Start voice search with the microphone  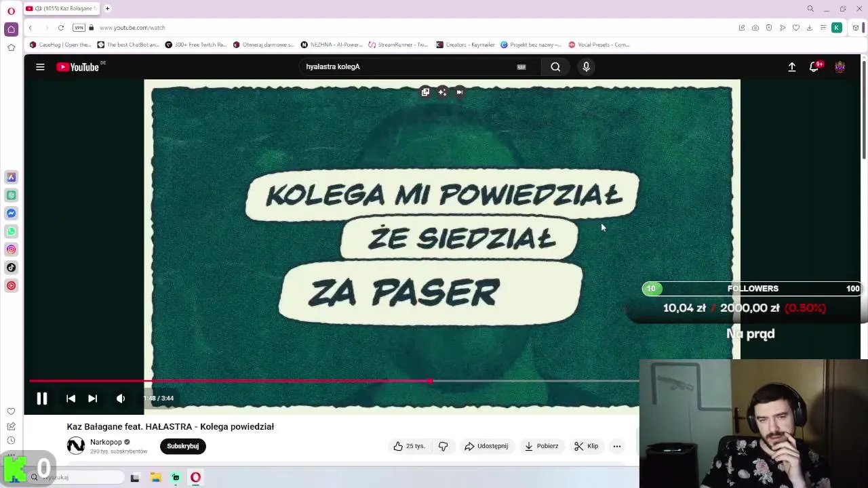[x=586, y=66]
